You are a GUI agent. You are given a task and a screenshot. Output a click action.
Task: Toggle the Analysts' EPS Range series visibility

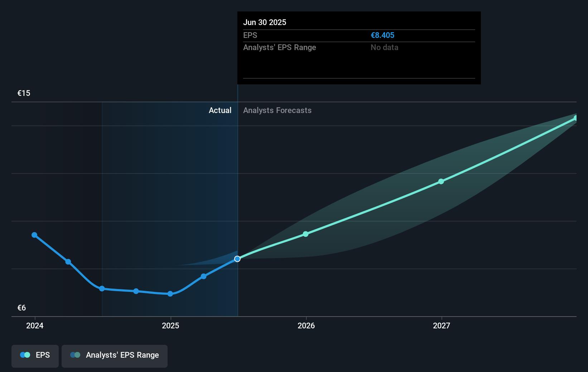click(x=115, y=356)
